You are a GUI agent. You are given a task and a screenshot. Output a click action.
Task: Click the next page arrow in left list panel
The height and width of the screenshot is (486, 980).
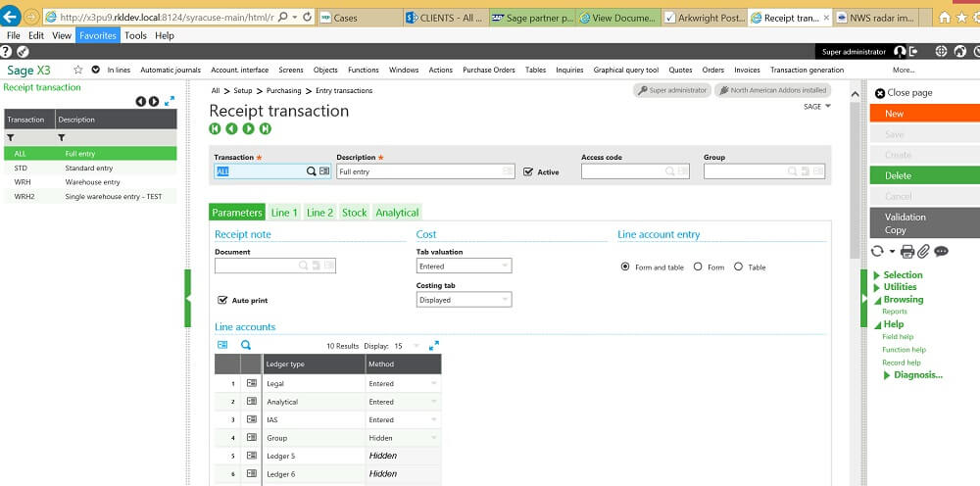point(154,101)
